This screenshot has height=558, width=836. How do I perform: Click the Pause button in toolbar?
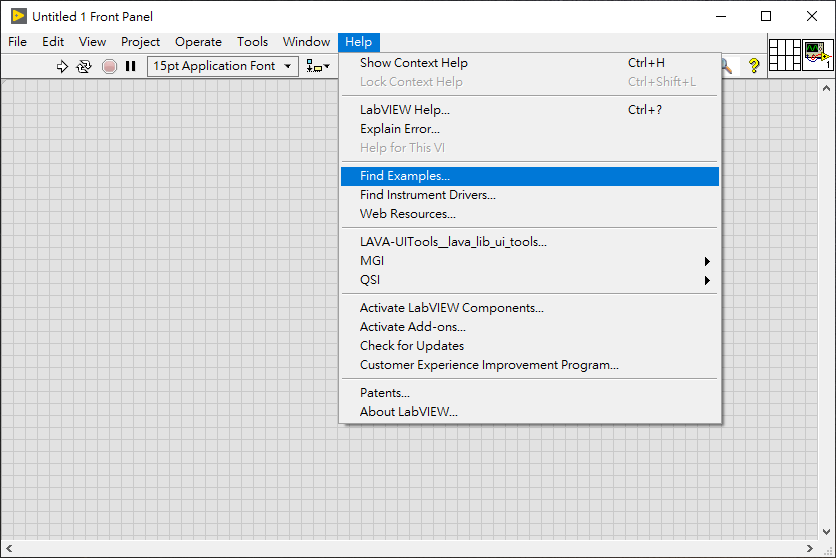click(x=130, y=66)
